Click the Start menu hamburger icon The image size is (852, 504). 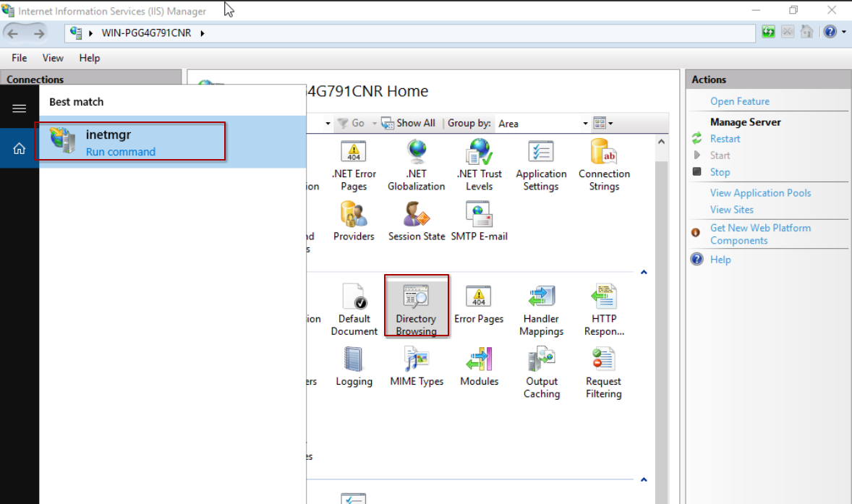pos(20,108)
